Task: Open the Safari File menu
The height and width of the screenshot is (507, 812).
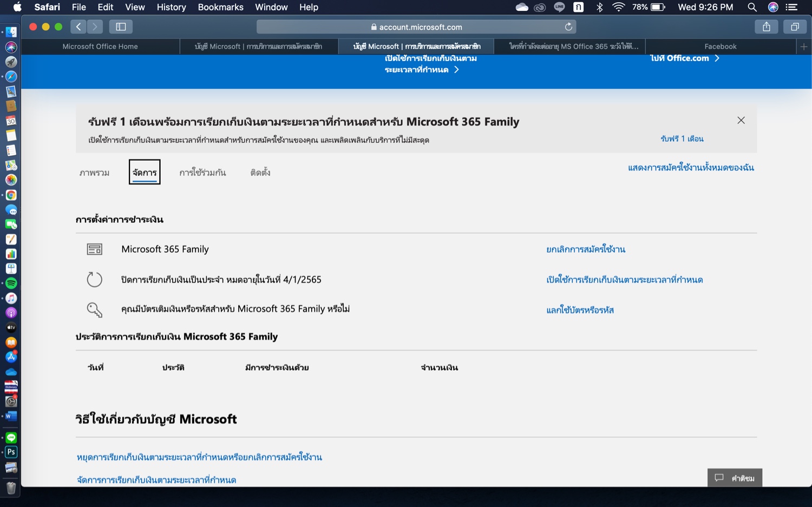Action: (79, 7)
